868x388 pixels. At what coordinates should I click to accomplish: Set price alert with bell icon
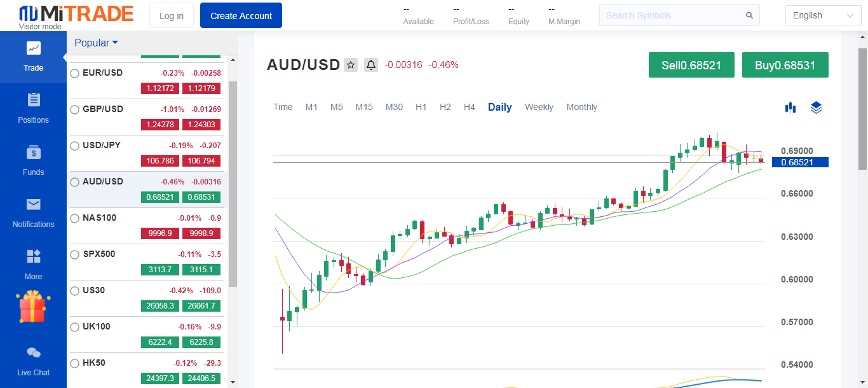[x=371, y=65]
